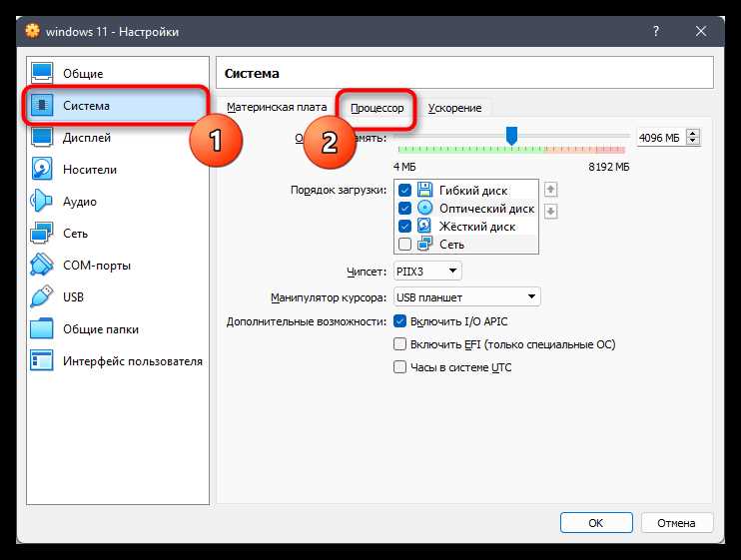Screen dimensions: 741x560
Task: Select Аудио label in the sidebar
Action: (80, 202)
